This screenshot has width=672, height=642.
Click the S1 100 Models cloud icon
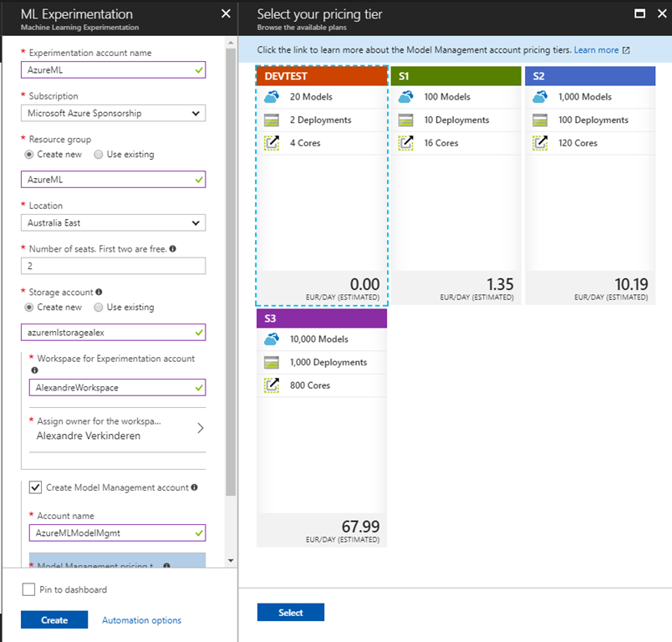click(x=406, y=97)
